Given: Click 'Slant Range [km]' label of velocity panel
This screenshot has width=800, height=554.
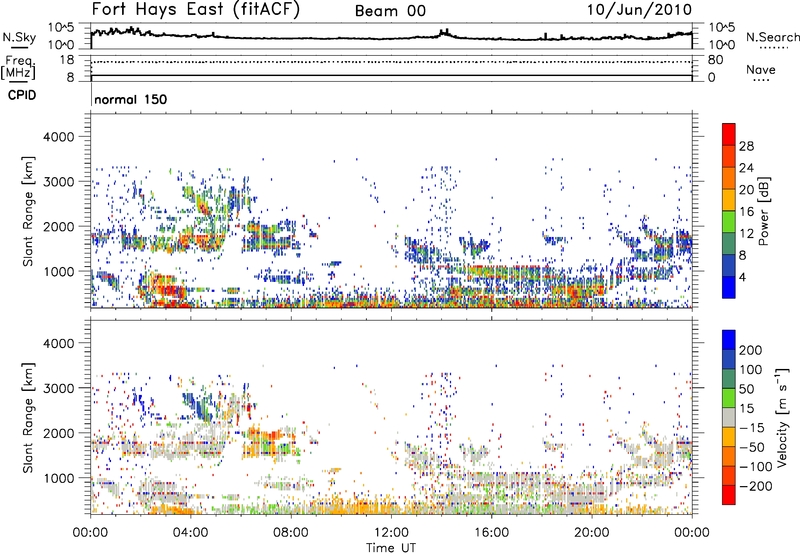Looking at the screenshot, I should pyautogui.click(x=28, y=417).
